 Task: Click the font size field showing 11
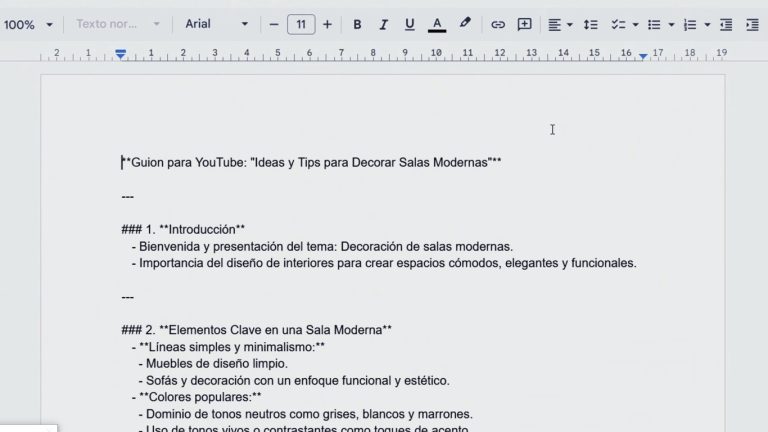click(x=301, y=24)
